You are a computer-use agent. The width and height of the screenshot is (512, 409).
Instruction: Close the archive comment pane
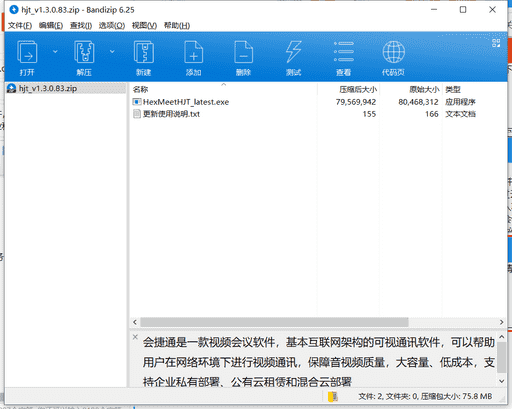coord(135,337)
